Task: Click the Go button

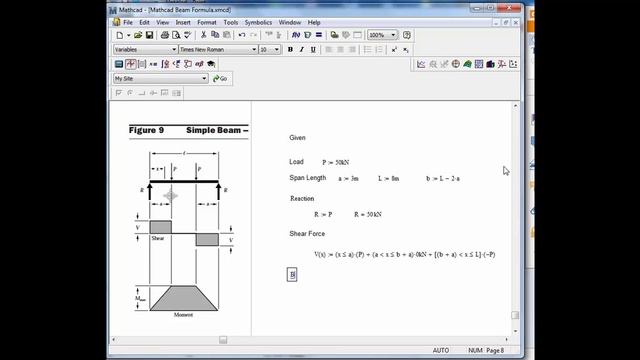Action: [220, 79]
